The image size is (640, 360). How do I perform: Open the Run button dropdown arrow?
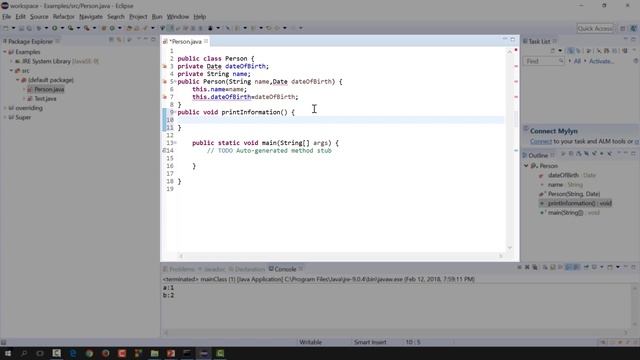pos(62,28)
